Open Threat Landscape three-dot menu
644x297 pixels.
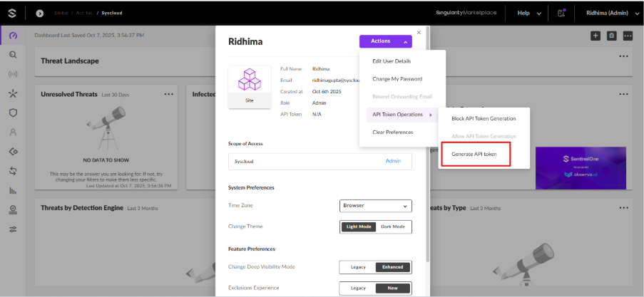click(x=623, y=56)
